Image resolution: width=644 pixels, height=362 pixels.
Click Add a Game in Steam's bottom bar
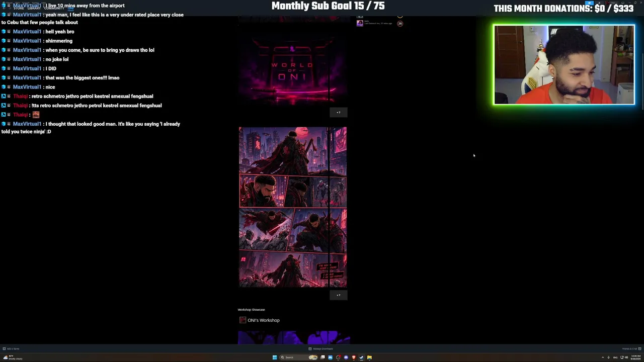11,348
